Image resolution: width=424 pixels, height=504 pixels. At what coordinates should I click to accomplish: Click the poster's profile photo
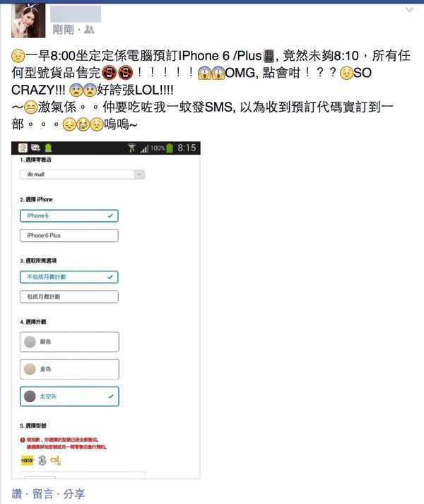point(28,21)
